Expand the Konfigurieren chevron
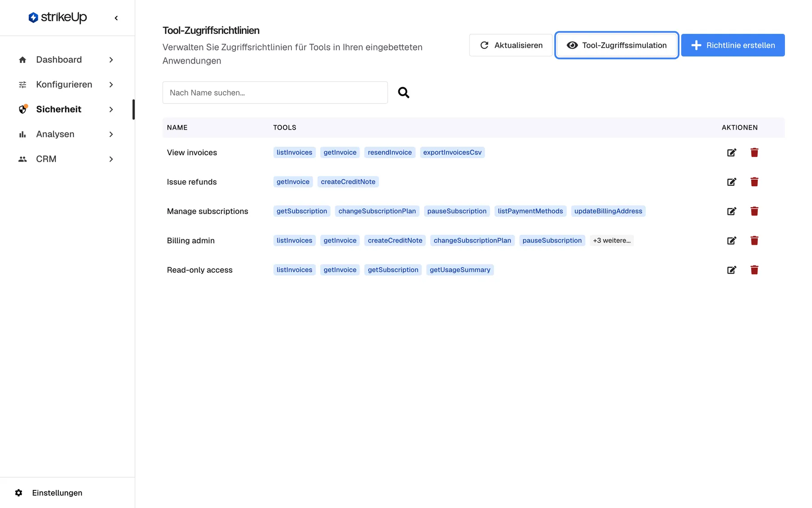Image resolution: width=812 pixels, height=508 pixels. click(x=111, y=84)
